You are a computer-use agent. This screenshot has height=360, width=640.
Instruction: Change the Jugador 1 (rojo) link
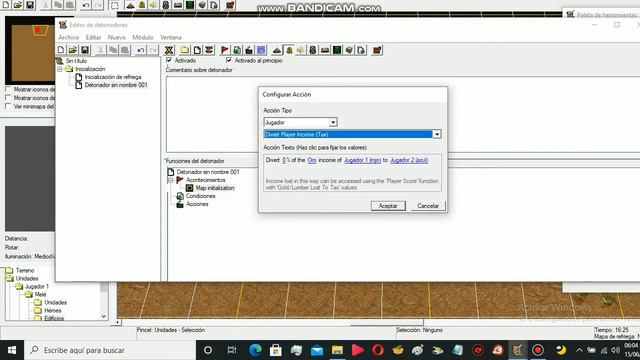(x=362, y=160)
